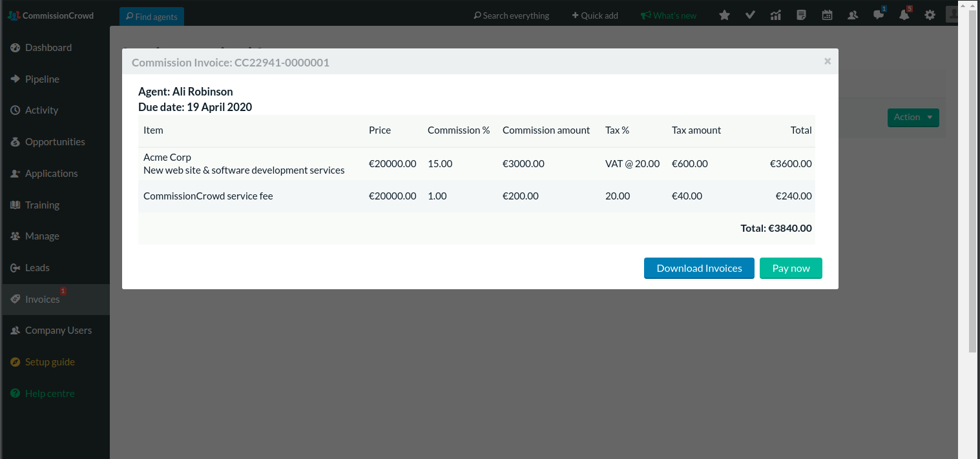Open chat messages with 1 unread badge

click(x=878, y=15)
